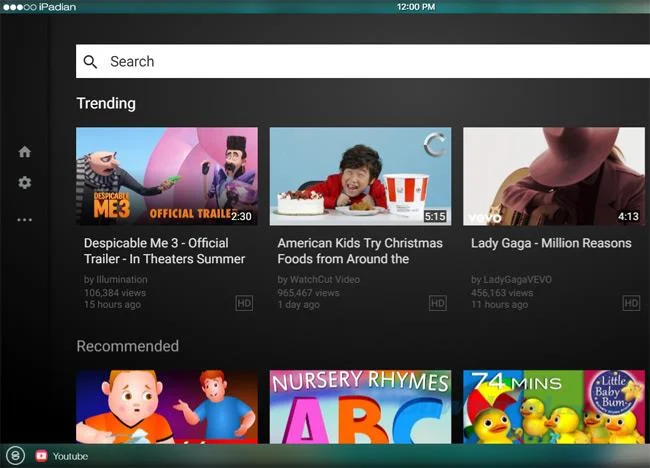Click the Trending section heading
Screen dimensions: 650x468
(106, 104)
